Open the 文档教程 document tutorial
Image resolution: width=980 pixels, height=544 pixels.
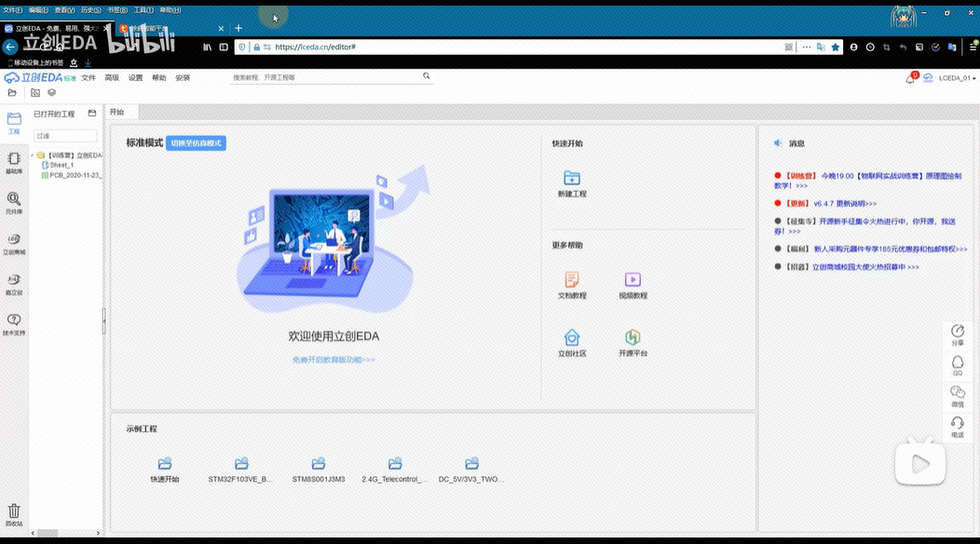click(x=572, y=285)
